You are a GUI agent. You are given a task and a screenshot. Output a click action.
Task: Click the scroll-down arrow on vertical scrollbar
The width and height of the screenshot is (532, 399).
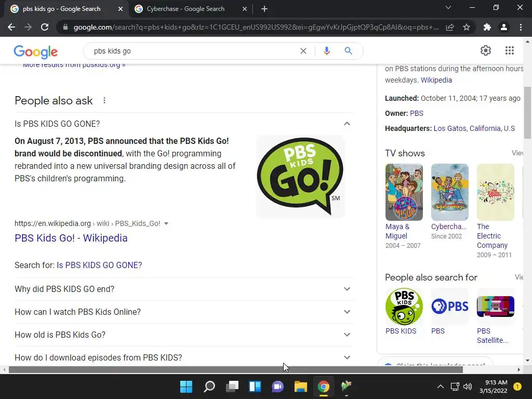click(527, 361)
